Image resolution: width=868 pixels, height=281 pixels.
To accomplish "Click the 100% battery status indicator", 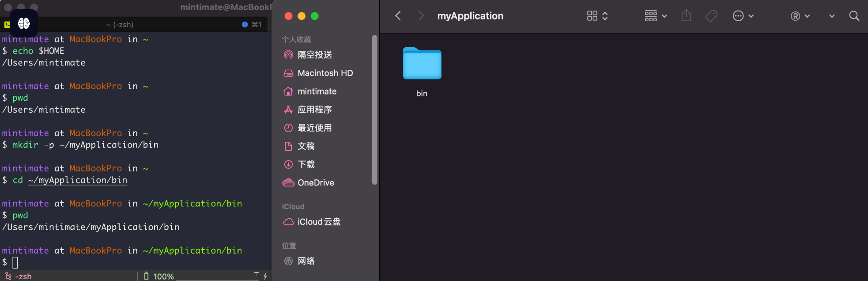I will click(159, 276).
